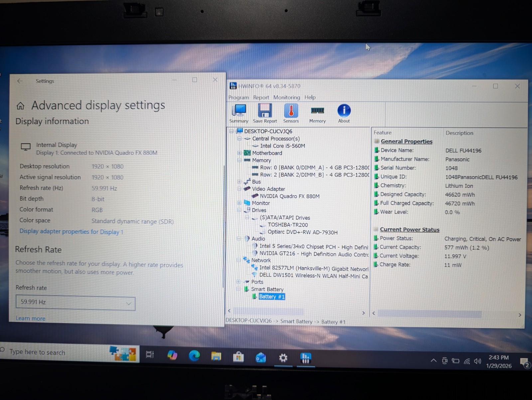Collapse the Drives tree node

(x=239, y=210)
